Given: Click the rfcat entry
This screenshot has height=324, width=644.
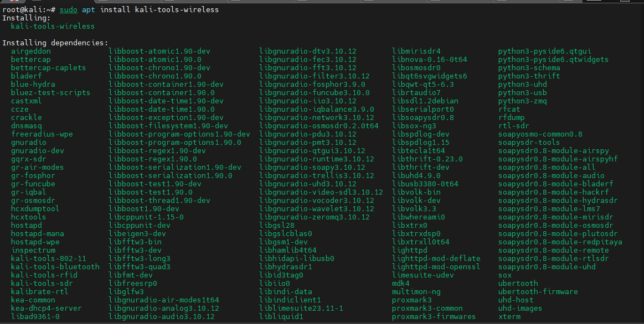Looking at the screenshot, I should [509, 109].
